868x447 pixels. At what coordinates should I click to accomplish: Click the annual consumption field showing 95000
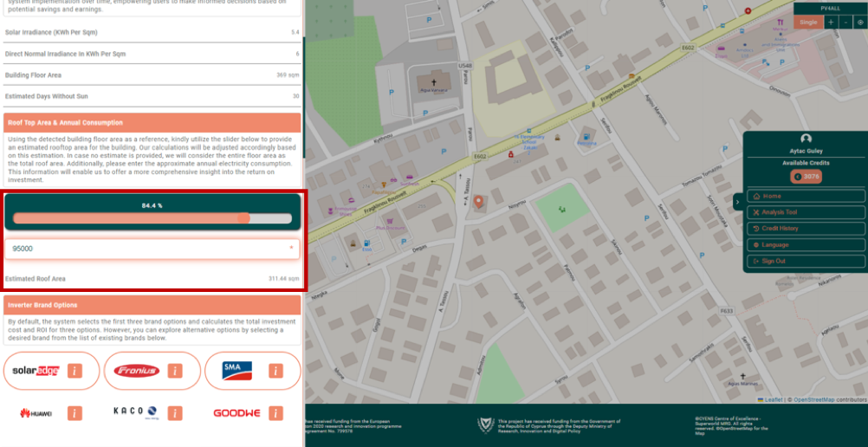152,249
